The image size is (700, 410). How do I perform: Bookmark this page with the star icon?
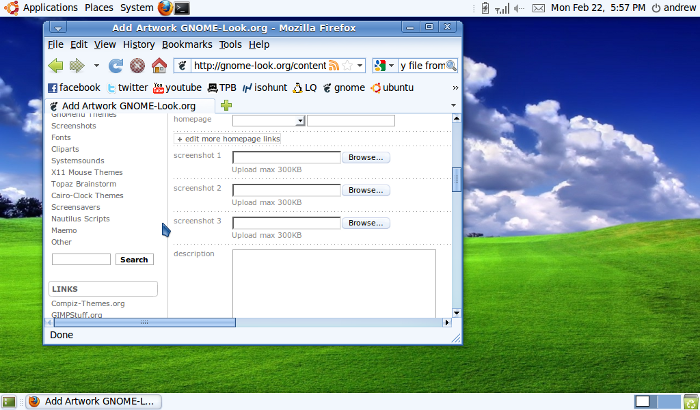pos(347,66)
